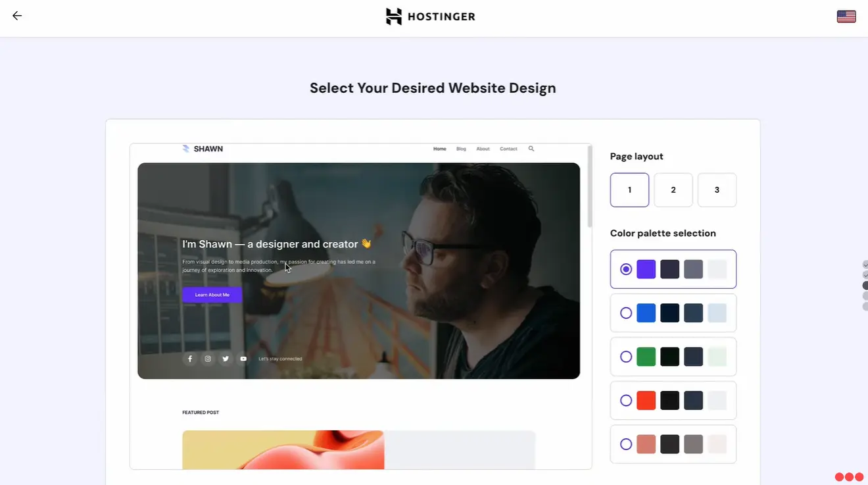Open the Instagram icon in the template preview
868x485 pixels.
pyautogui.click(x=208, y=358)
